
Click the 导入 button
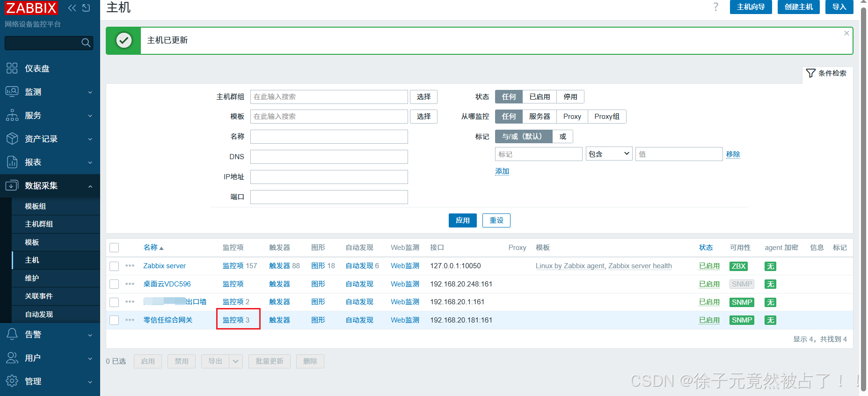[839, 7]
